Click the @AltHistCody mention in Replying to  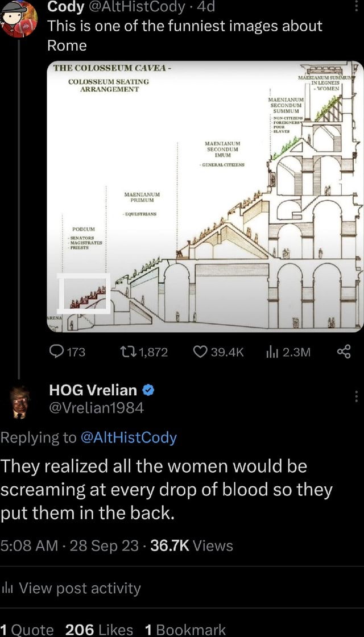[129, 437]
